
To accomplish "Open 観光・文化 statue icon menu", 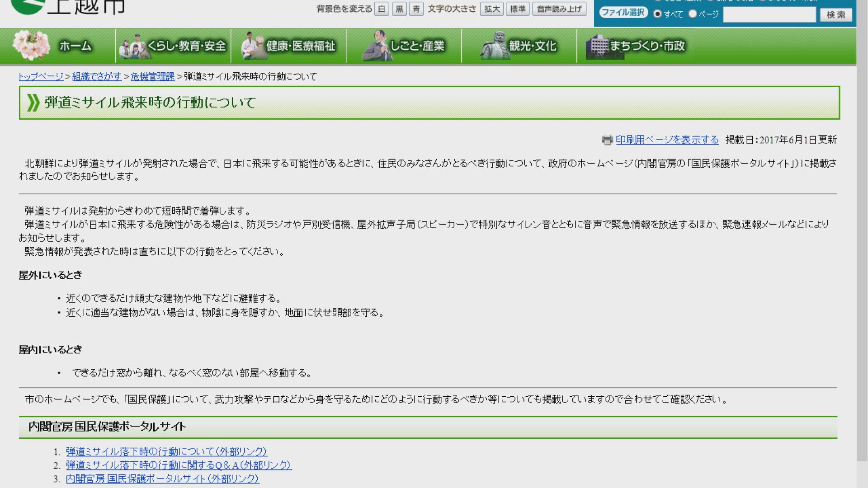I will tap(495, 46).
